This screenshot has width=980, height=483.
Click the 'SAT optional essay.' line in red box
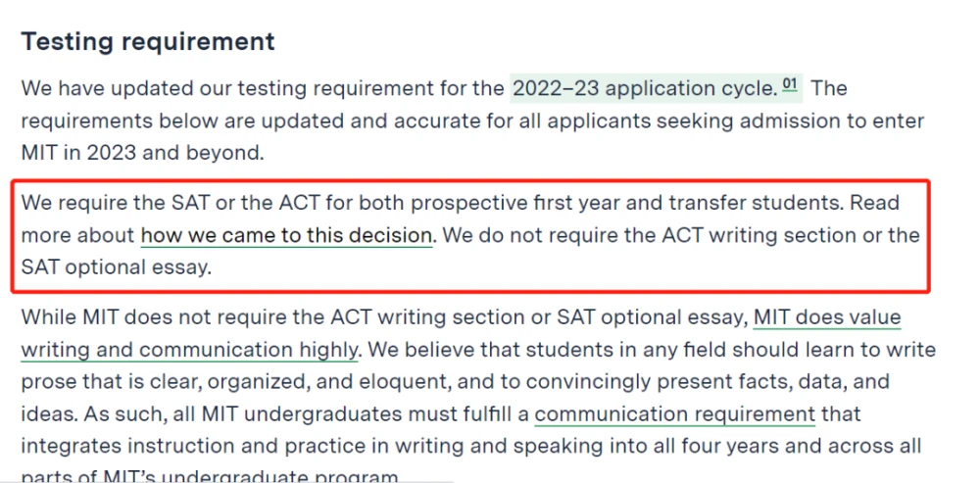coord(117,267)
